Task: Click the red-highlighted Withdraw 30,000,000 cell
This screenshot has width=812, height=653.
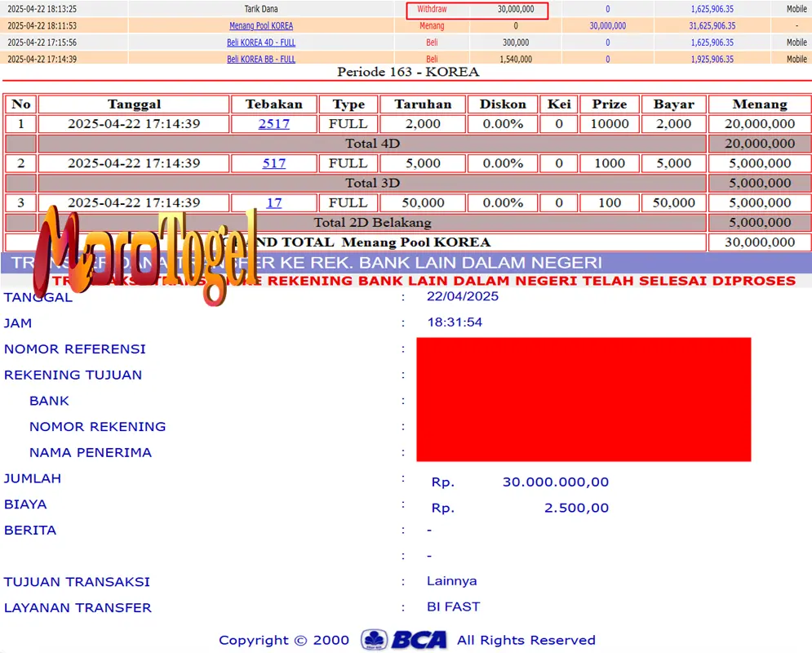Action: 477,9
